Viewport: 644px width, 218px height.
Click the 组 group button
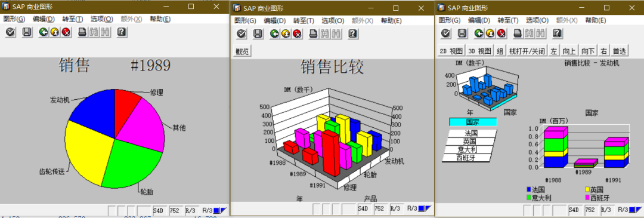point(500,51)
